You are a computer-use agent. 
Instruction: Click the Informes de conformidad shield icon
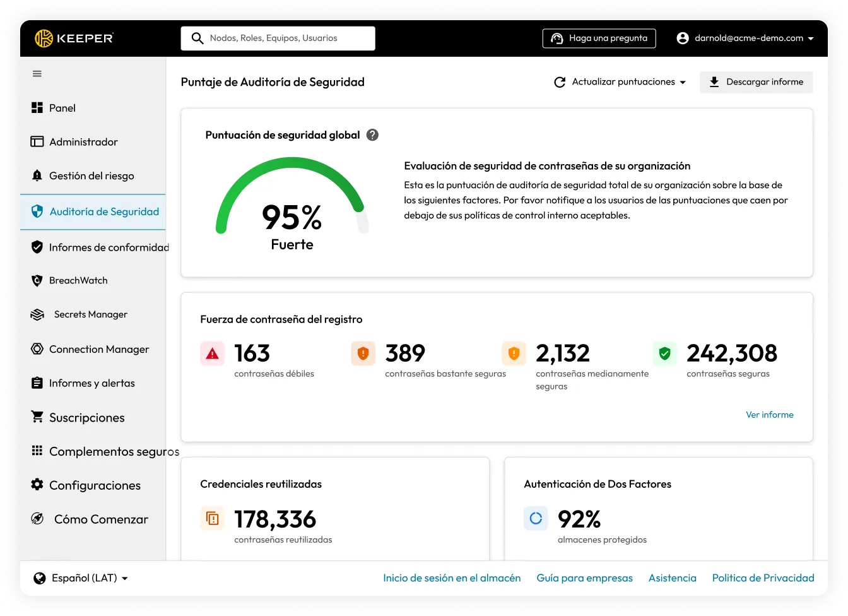point(37,247)
